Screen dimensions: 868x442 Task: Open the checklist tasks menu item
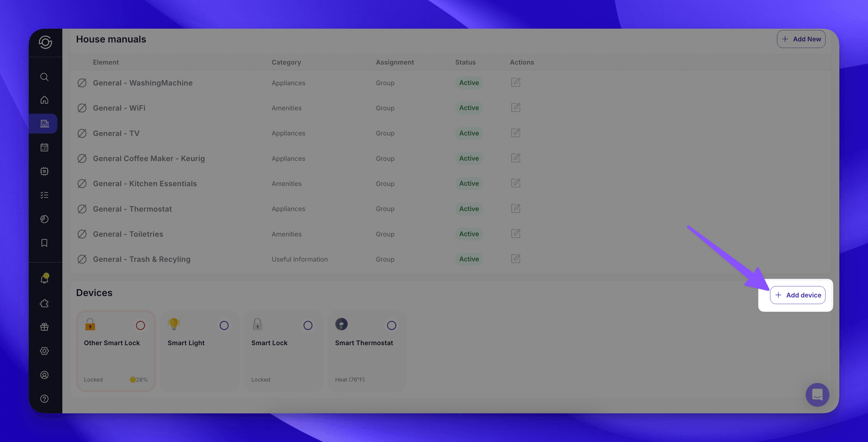(44, 195)
